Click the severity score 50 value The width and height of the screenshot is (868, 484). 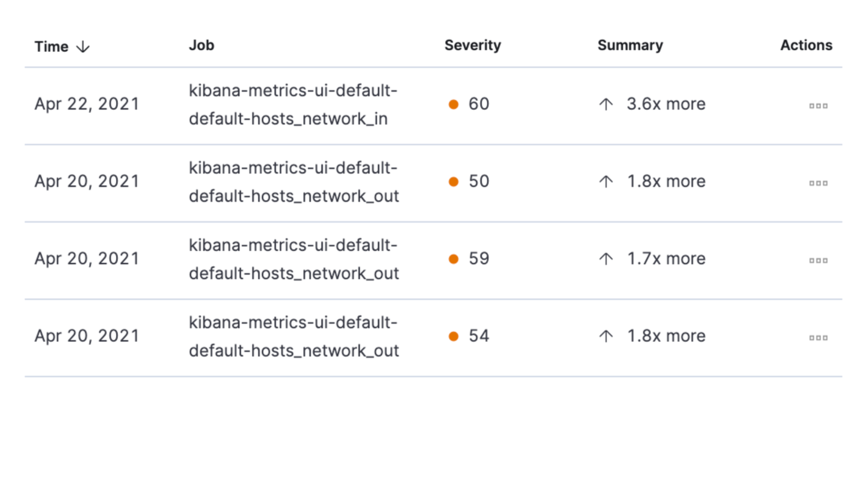[x=479, y=181]
